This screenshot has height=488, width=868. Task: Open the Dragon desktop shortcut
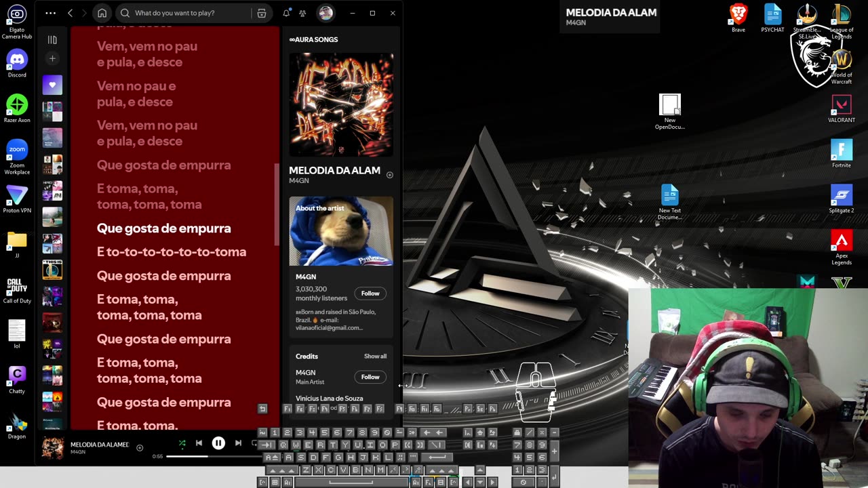point(17,426)
